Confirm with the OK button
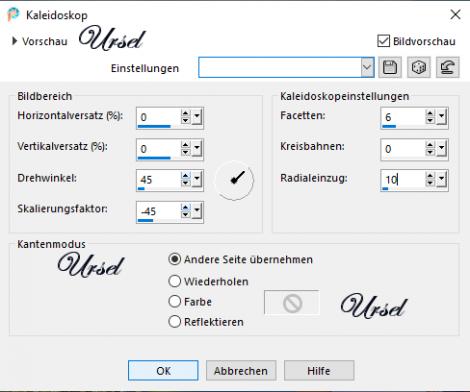Viewport: 470px width, 392px height. (x=163, y=370)
